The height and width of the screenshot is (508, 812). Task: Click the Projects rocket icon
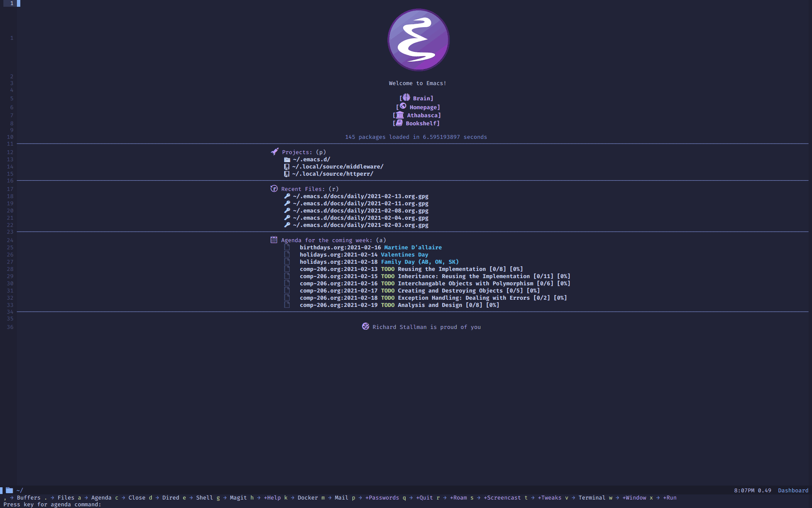tap(273, 151)
